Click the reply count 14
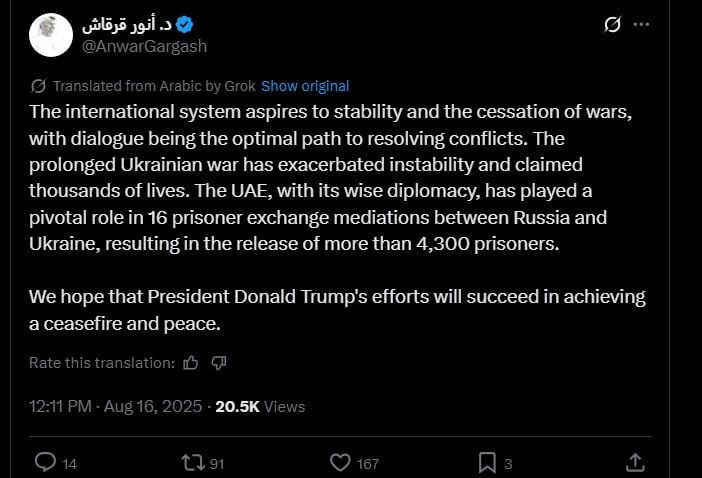Image resolution: width=702 pixels, height=478 pixels. click(69, 464)
